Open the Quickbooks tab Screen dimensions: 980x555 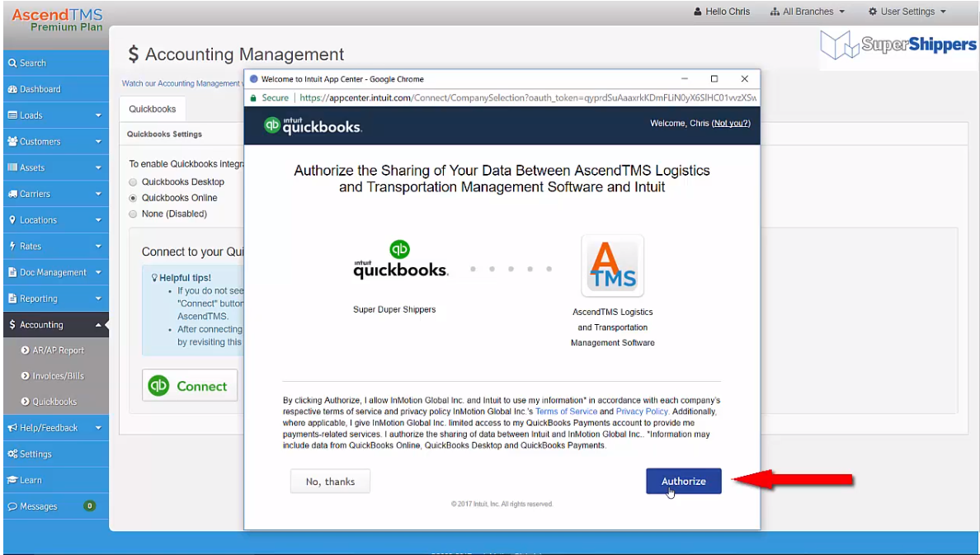[153, 109]
